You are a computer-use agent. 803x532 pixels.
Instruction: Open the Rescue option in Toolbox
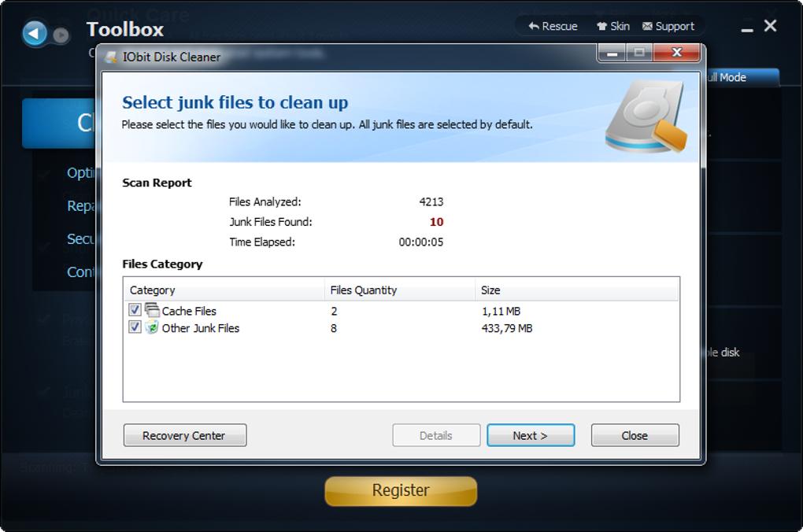click(553, 26)
